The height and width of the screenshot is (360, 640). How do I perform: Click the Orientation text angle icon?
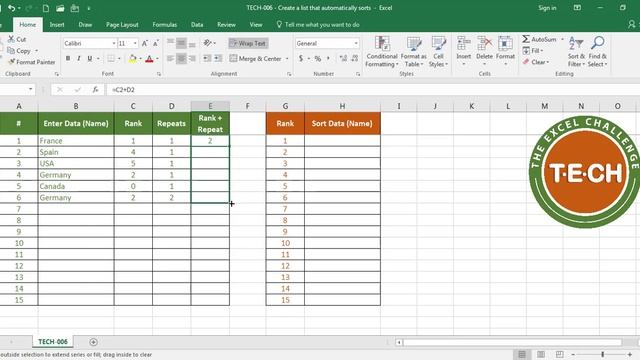208,43
